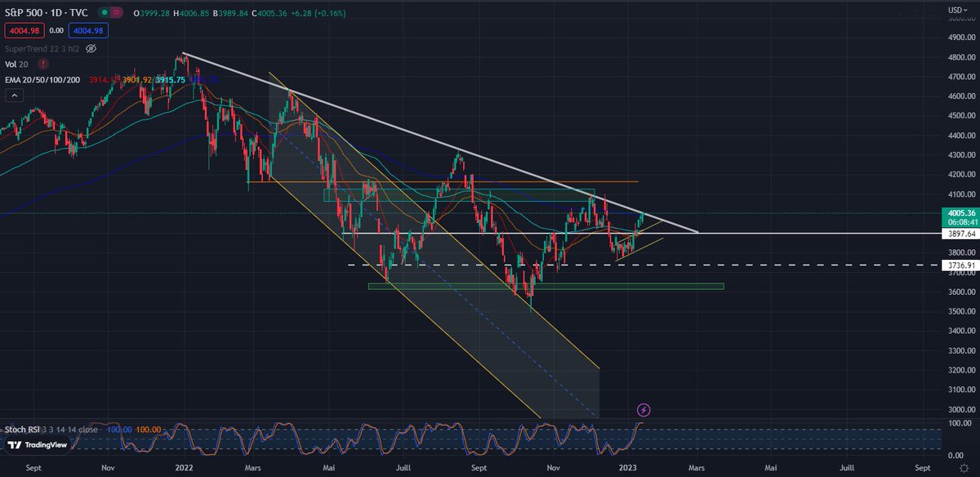Toggle the instant-order pill next to the symbol title
The height and width of the screenshot is (477, 980).
click(x=115, y=13)
